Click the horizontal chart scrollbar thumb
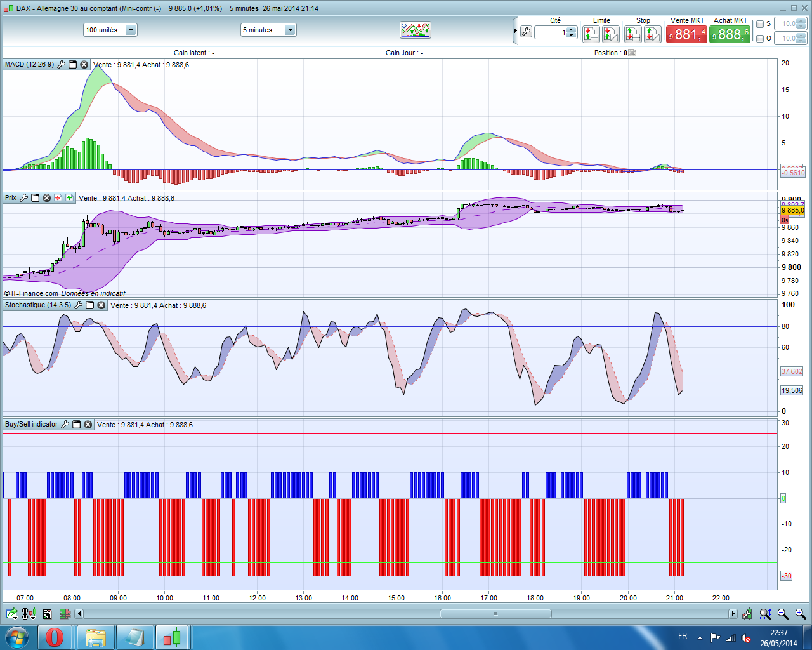 [x=495, y=614]
